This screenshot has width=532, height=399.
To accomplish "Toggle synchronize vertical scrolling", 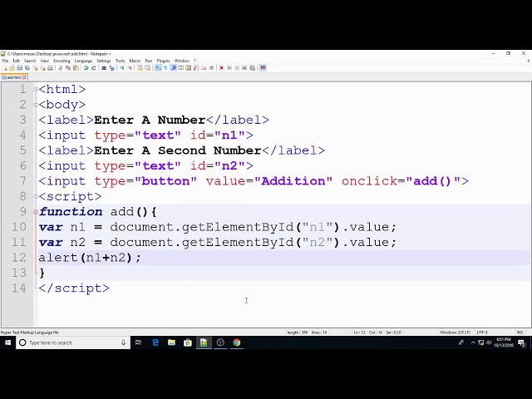I will (140, 68).
